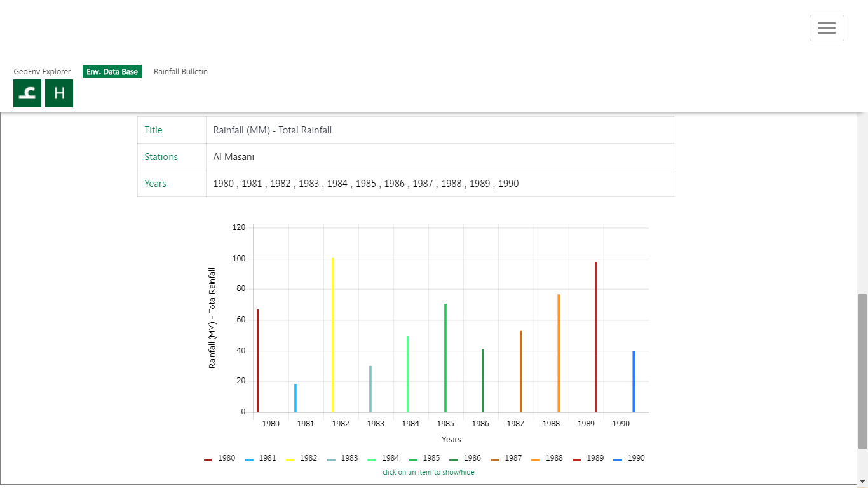
Task: Toggle 1988 series in chart legend
Action: click(x=547, y=458)
